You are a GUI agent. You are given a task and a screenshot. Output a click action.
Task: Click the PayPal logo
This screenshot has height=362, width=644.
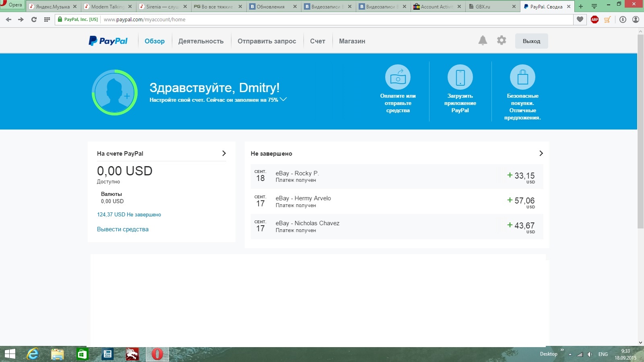point(108,41)
